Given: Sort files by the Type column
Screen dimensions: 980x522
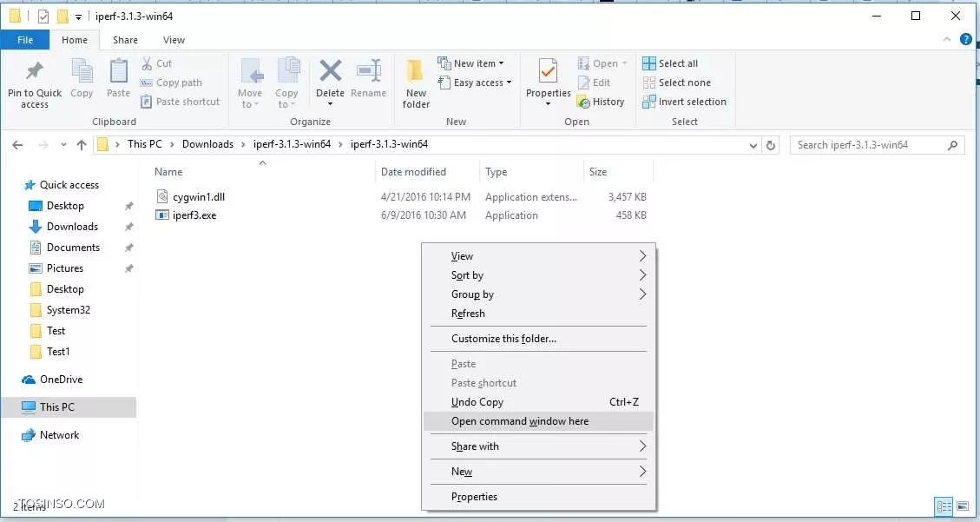Looking at the screenshot, I should coord(532,172).
